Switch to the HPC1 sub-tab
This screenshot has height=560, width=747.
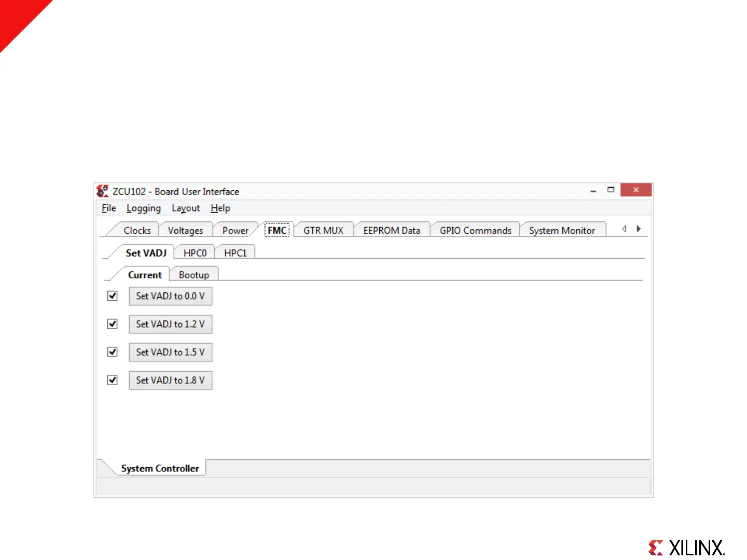click(x=235, y=253)
